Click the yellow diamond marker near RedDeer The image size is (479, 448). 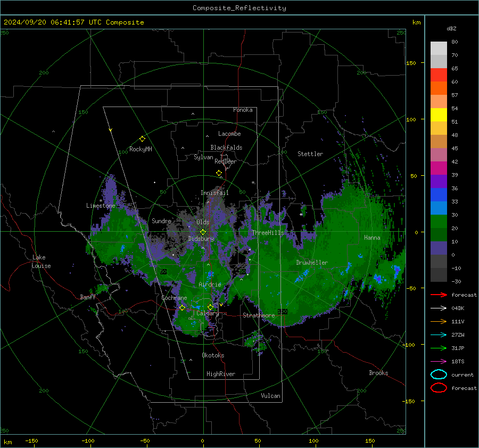[219, 173]
